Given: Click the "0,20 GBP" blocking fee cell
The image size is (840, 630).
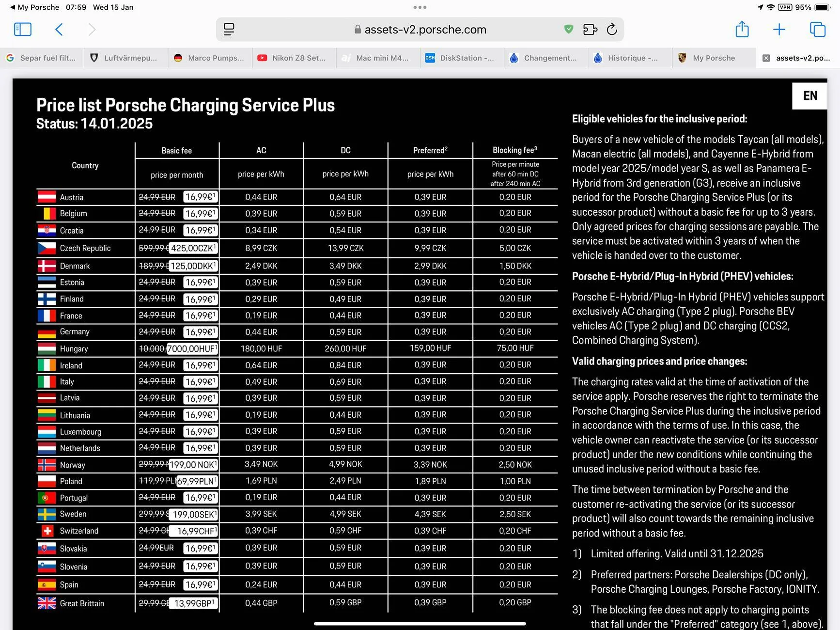Looking at the screenshot, I should coord(515,602).
